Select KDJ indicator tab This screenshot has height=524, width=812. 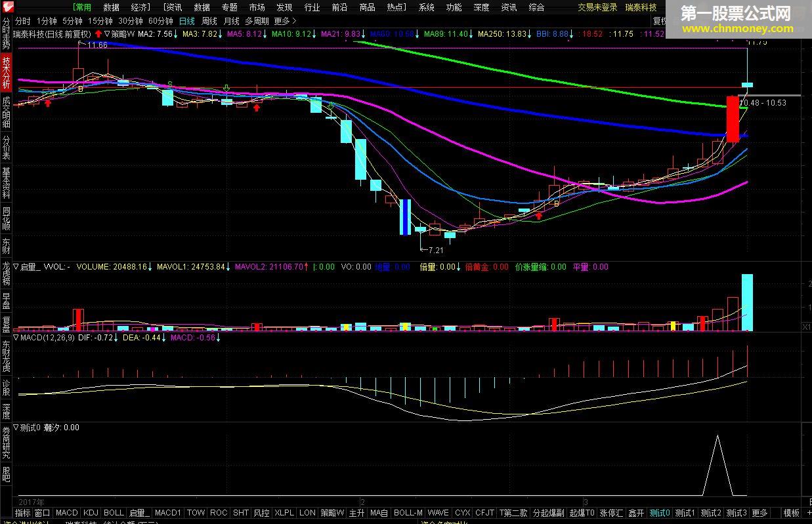click(x=91, y=513)
